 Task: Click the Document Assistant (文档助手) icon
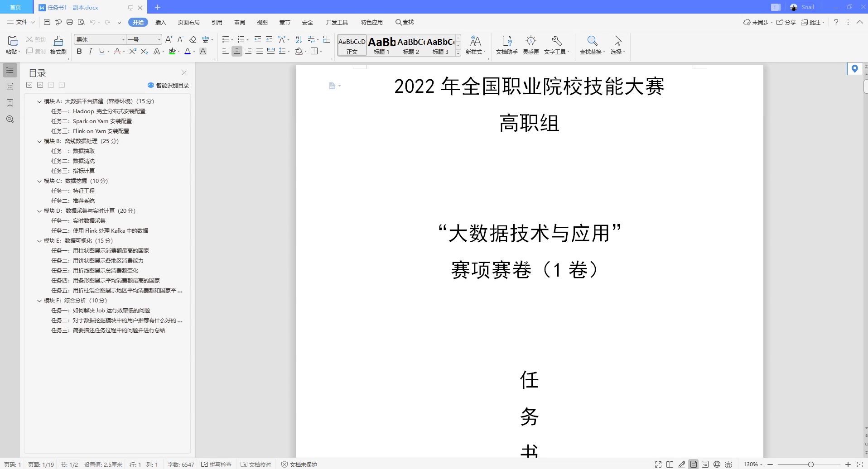point(506,45)
